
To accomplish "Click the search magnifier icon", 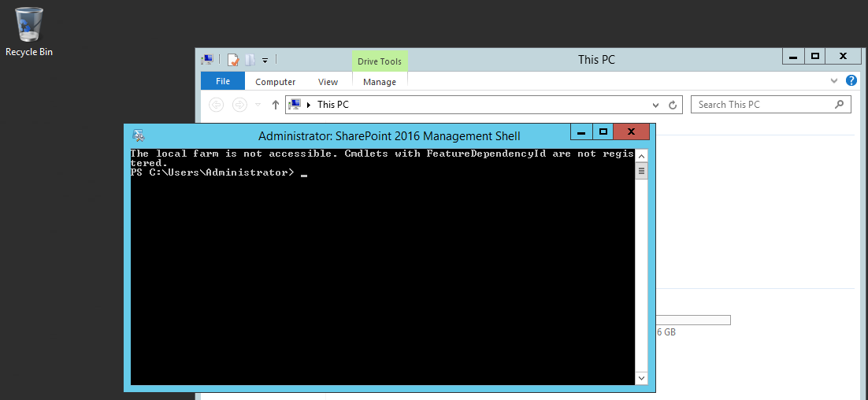I will (839, 104).
